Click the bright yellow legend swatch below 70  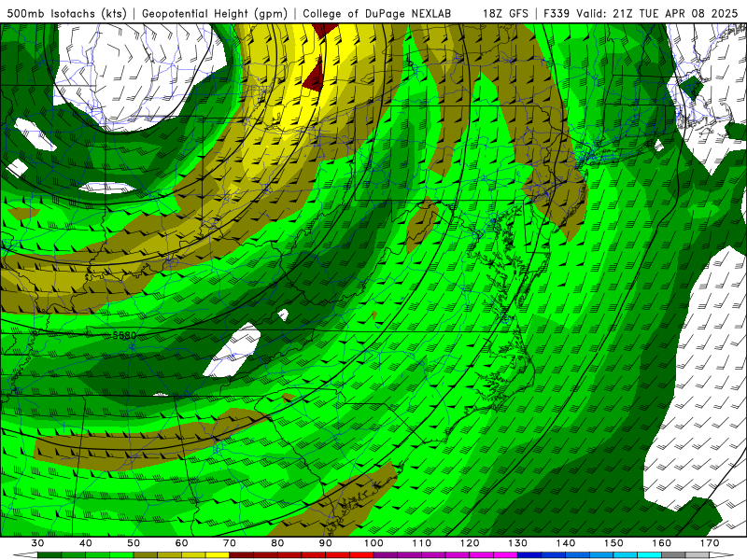click(218, 555)
